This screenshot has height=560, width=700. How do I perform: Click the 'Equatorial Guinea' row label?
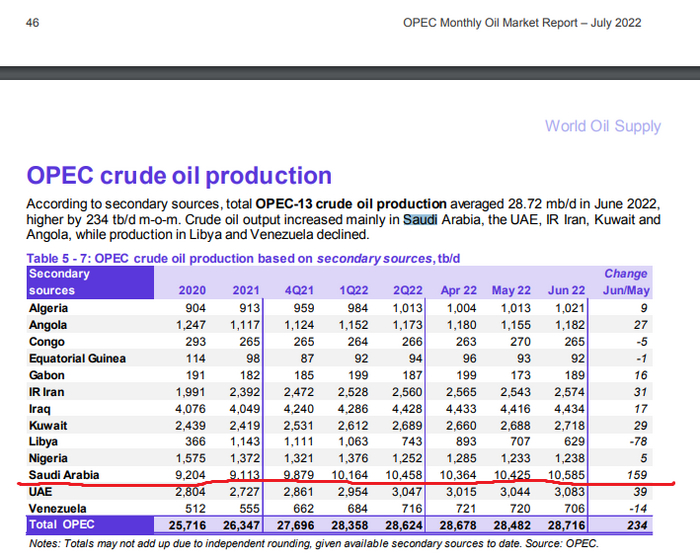click(x=77, y=359)
